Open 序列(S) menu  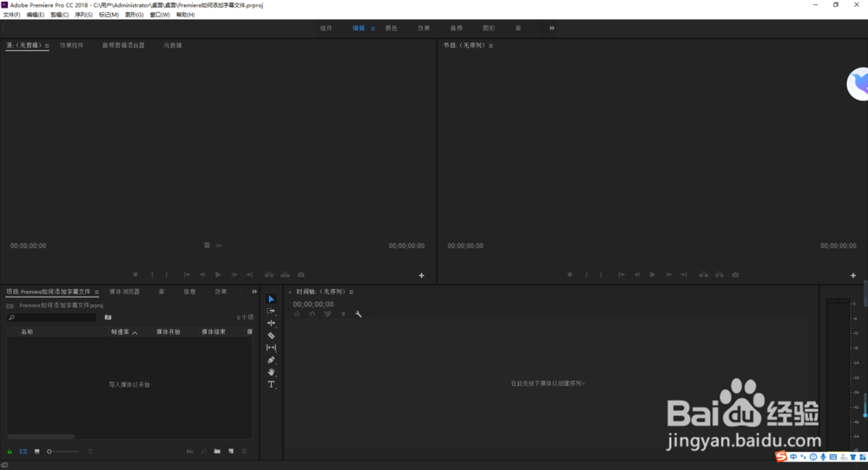(x=83, y=15)
